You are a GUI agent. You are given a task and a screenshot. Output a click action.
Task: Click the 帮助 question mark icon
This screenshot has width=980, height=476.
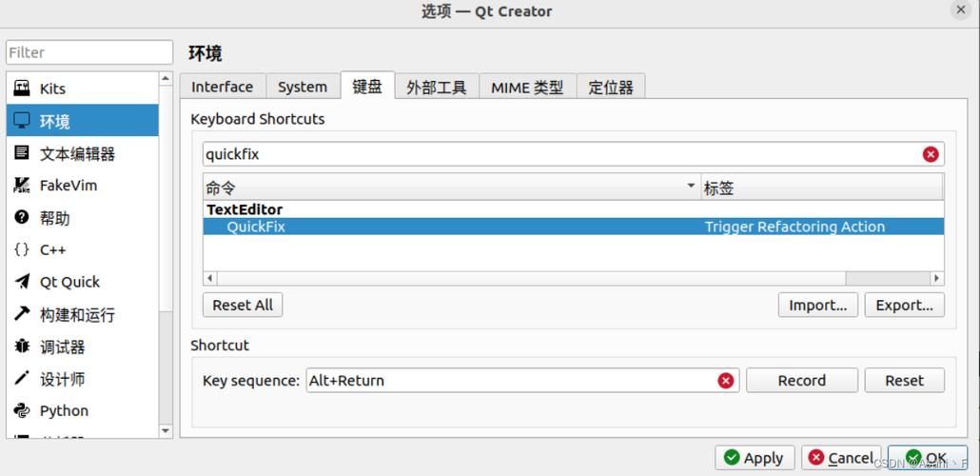click(x=22, y=217)
